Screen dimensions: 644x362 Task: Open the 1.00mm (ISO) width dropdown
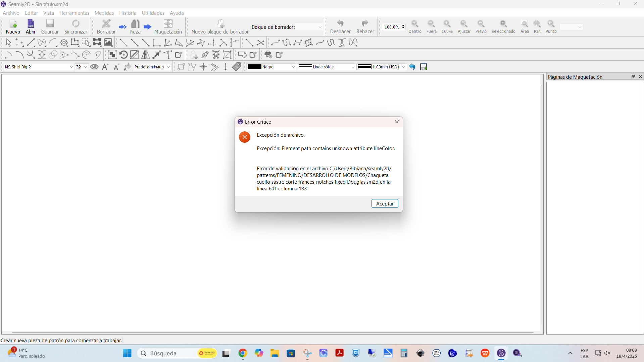(382, 67)
